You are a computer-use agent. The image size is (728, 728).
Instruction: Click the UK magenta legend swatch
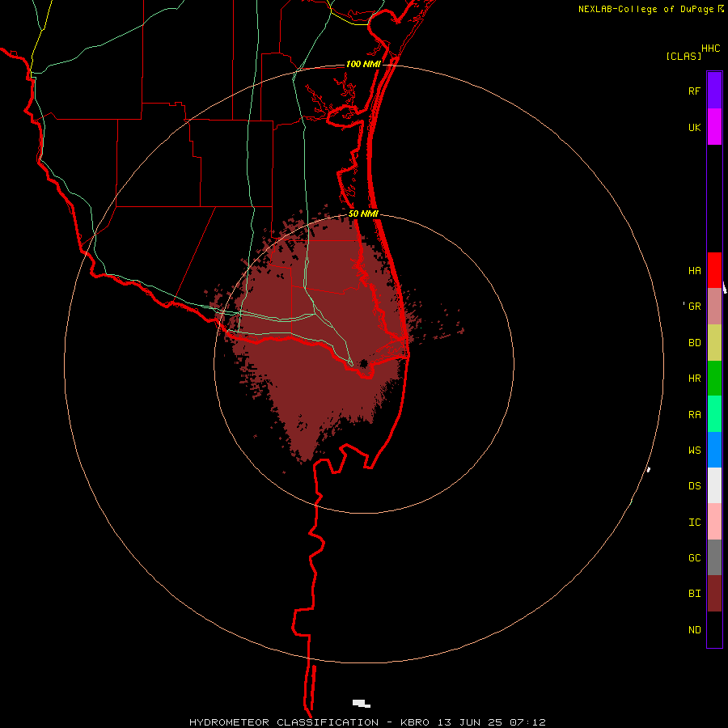pos(714,127)
